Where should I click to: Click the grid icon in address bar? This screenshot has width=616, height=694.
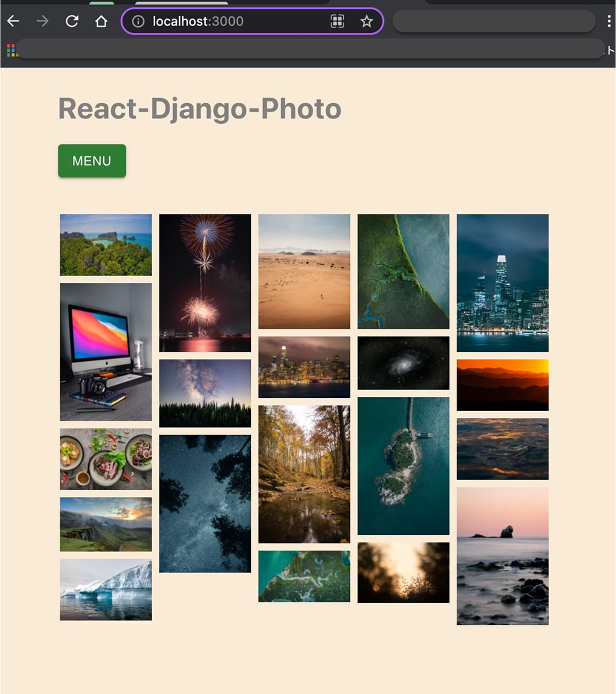coord(337,21)
